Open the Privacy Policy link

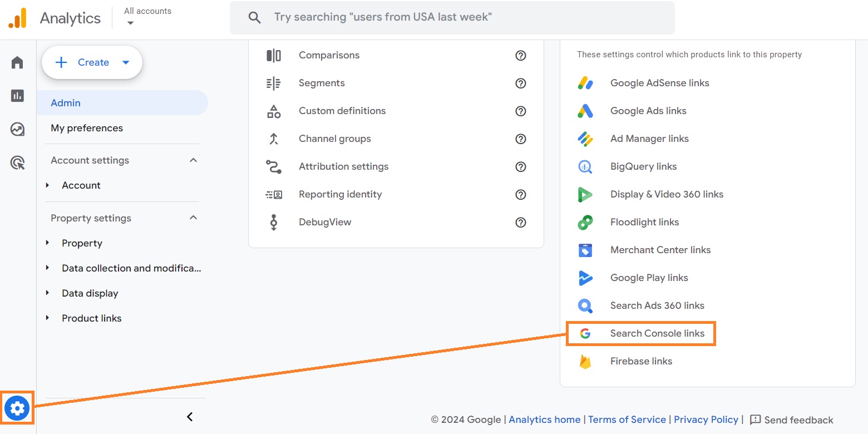tap(706, 420)
